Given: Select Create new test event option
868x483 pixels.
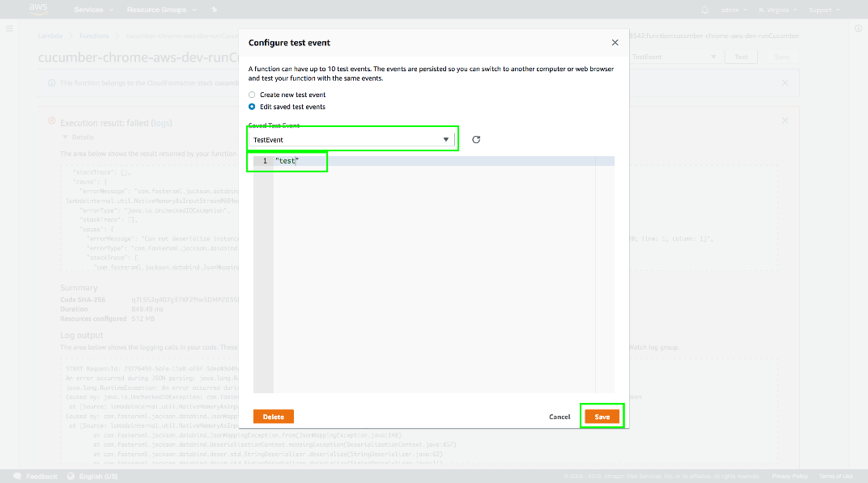Looking at the screenshot, I should pyautogui.click(x=252, y=95).
